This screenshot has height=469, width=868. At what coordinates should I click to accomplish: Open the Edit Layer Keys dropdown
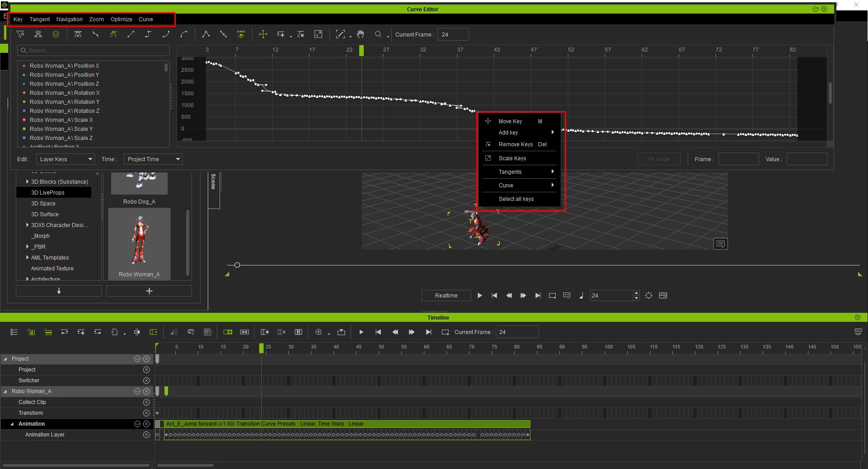[x=65, y=159]
